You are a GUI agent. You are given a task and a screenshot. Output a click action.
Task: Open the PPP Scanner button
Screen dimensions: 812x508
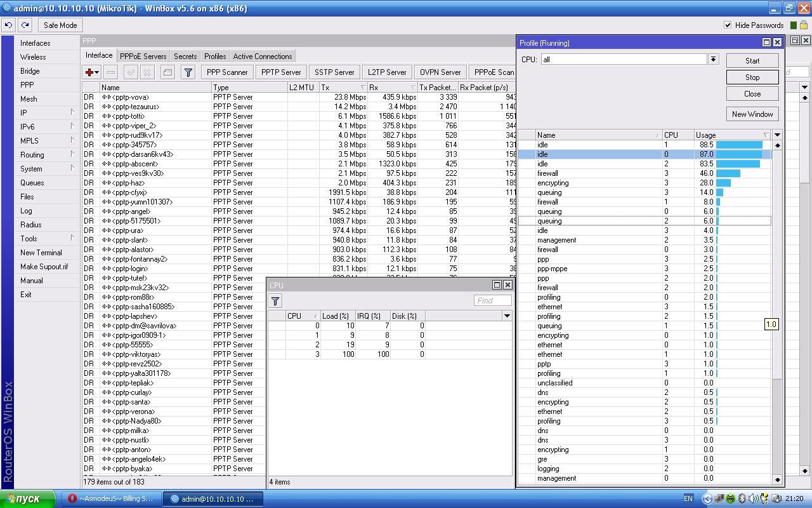(x=227, y=72)
